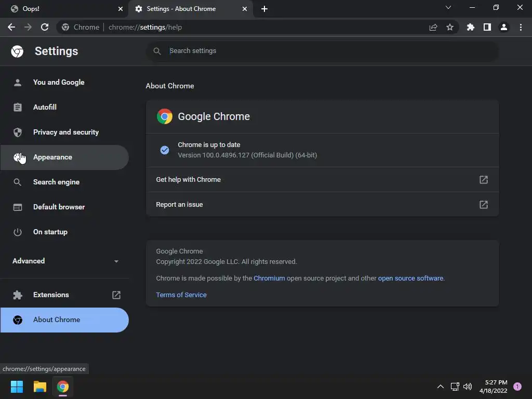The image size is (532, 399).
Task: Switch to the Settings - About Chrome tab
Action: click(190, 9)
